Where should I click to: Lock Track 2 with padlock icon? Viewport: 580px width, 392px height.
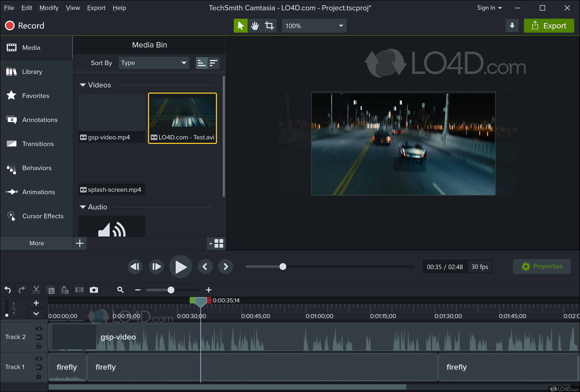[39, 346]
